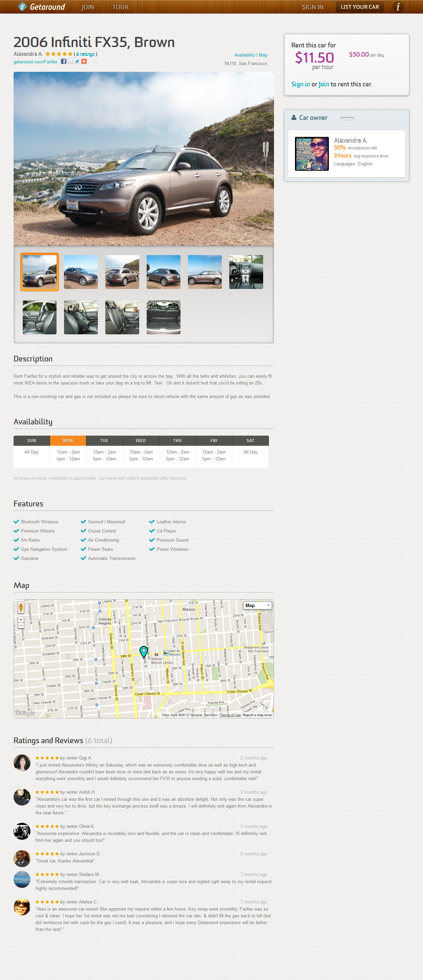
Task: Click the highlighted MON availability tab
Action: click(68, 441)
